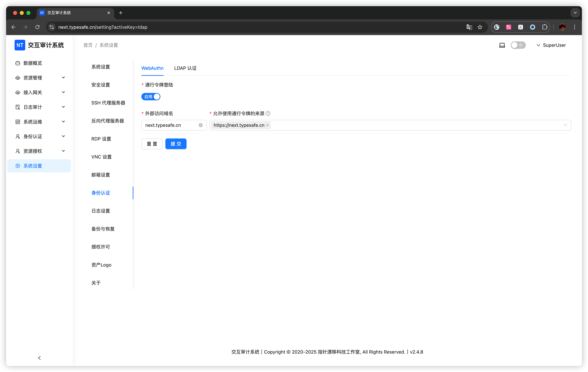Open the tab search dropdown arrow
This screenshot has height=372, width=588.
click(x=575, y=13)
